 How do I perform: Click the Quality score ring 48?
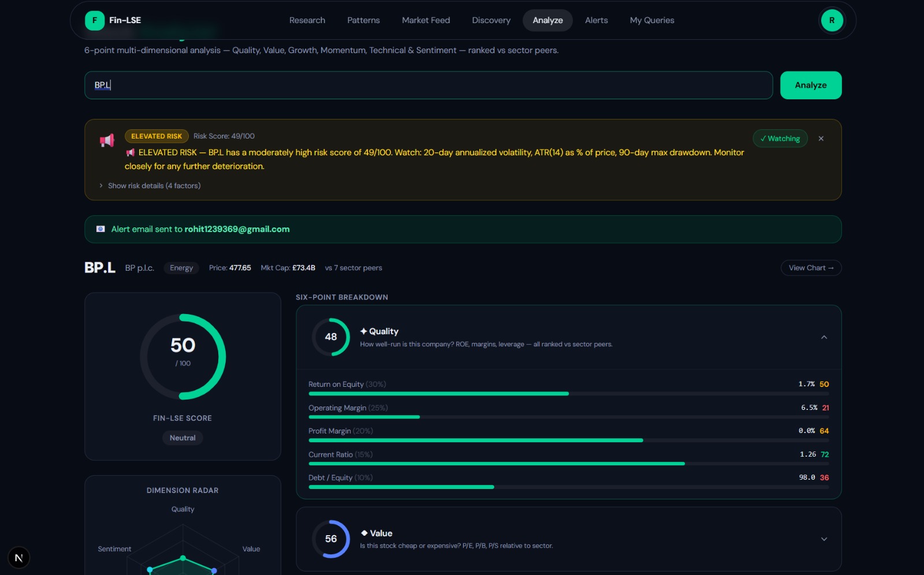331,337
